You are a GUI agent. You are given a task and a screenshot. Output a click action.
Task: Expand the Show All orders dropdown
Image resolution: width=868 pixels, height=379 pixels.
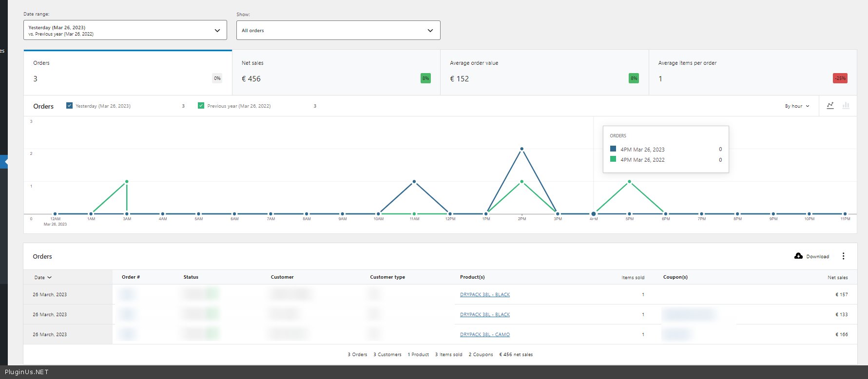(338, 30)
